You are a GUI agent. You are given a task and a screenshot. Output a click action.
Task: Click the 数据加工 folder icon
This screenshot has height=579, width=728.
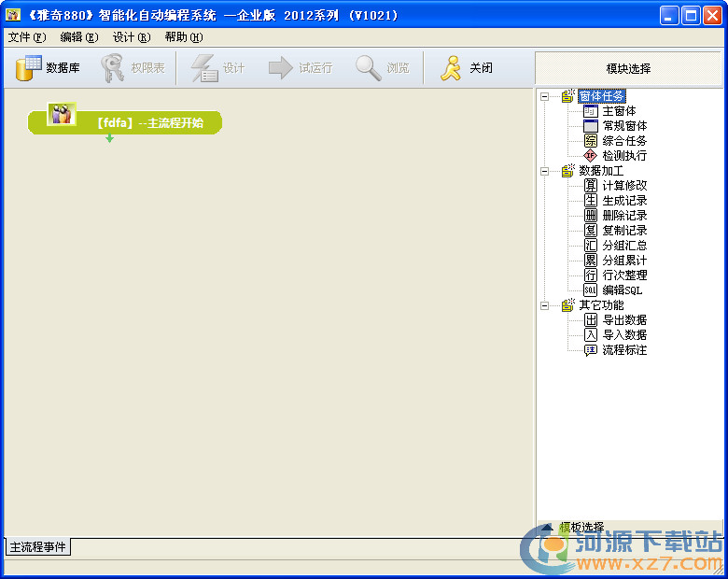567,171
